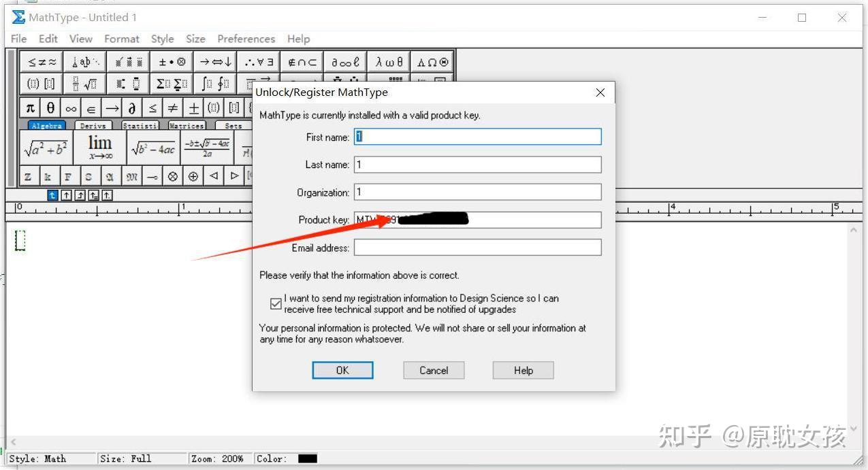868x470 pixels.
Task: Select the highlighted full-size style toggle button
Action: (52, 195)
